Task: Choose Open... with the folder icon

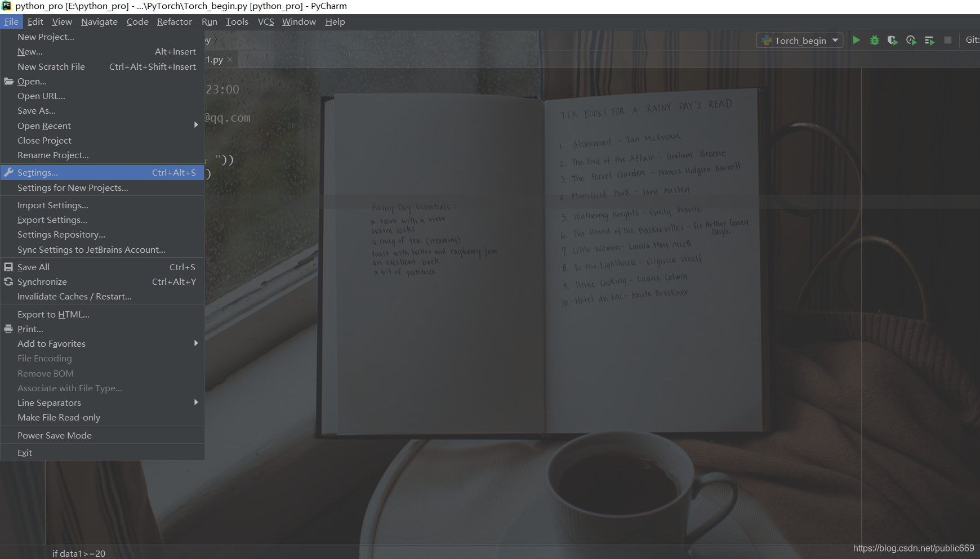Action: (x=102, y=81)
